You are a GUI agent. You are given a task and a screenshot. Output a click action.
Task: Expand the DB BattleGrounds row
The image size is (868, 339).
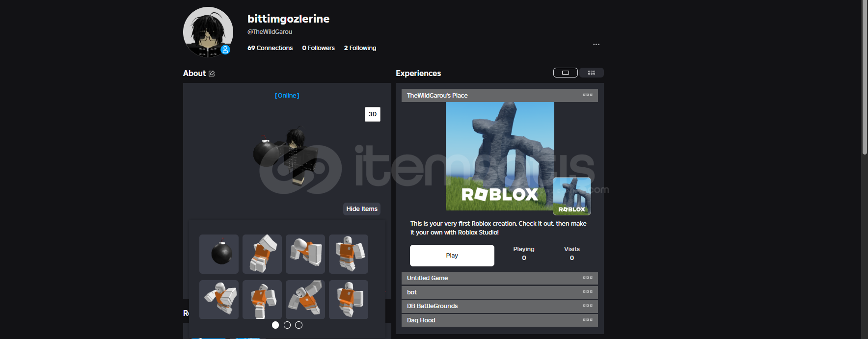(x=500, y=306)
